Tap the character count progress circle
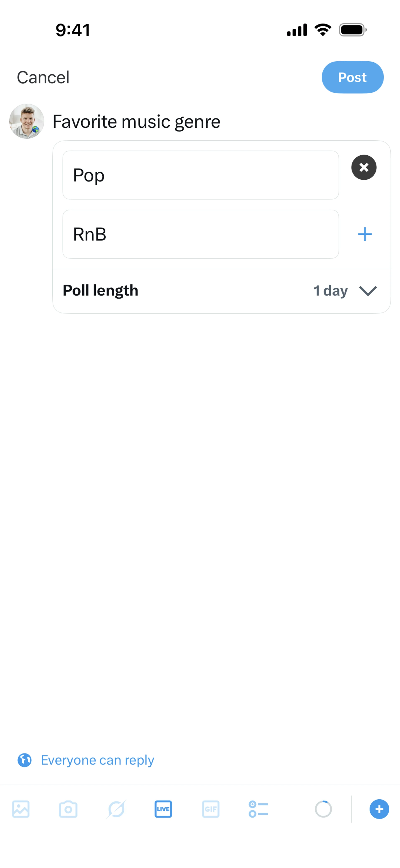The height and width of the screenshot is (868, 400). tap(323, 809)
